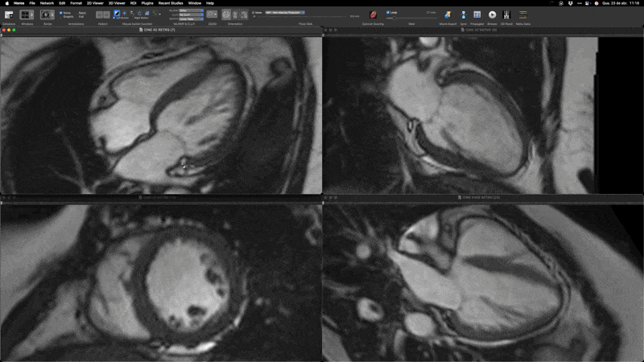Adjust the playback Rate slider
The image size is (644, 362).
(411, 18)
